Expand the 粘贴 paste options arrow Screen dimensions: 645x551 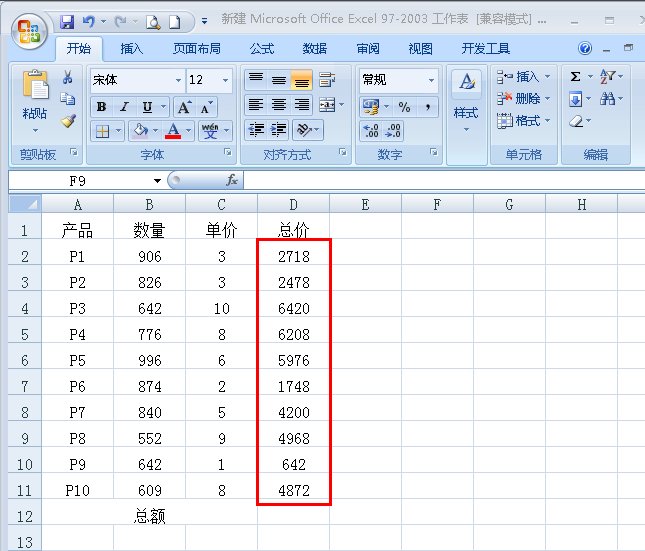pyautogui.click(x=35, y=130)
